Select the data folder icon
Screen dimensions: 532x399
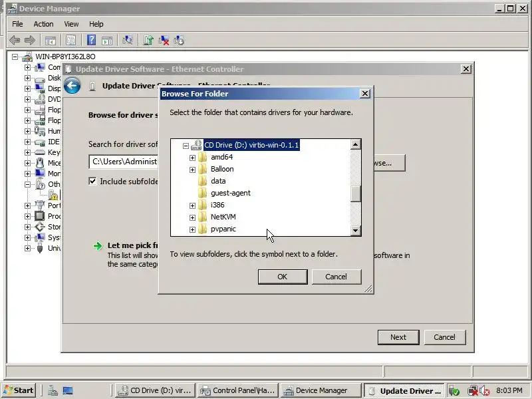[203, 181]
